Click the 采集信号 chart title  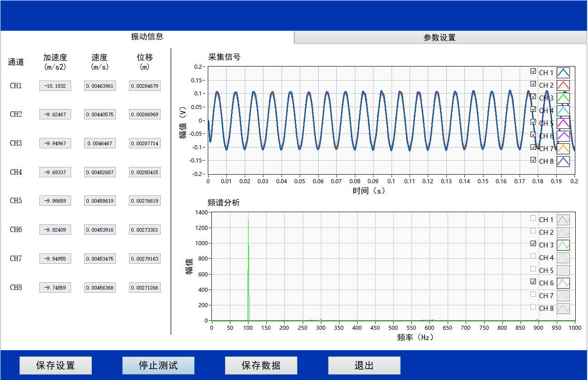(x=224, y=57)
